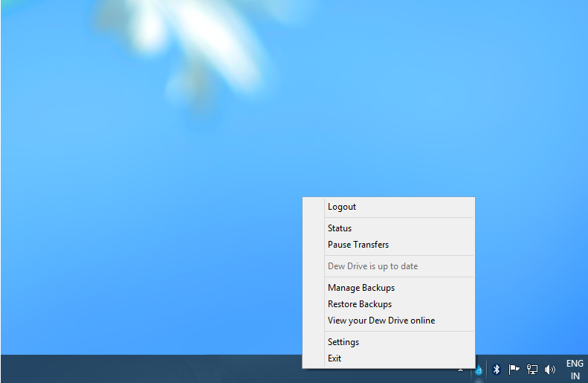This screenshot has height=383, width=588.
Task: Expand hidden tray icons arrow
Action: pyautogui.click(x=460, y=370)
